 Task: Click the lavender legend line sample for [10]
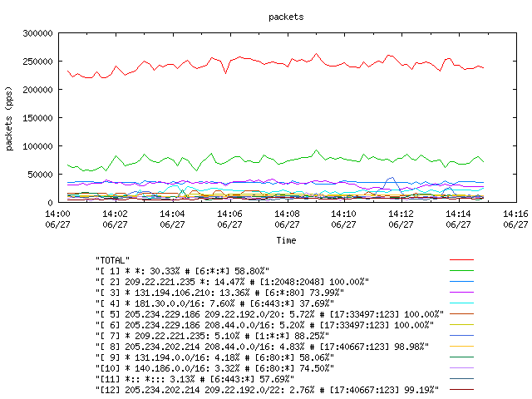click(461, 367)
